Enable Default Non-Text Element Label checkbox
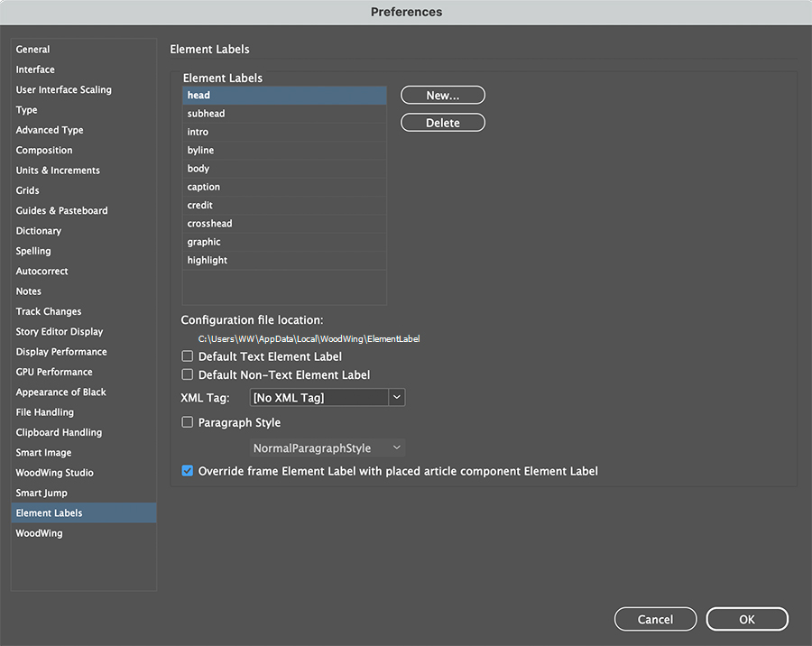 click(188, 374)
